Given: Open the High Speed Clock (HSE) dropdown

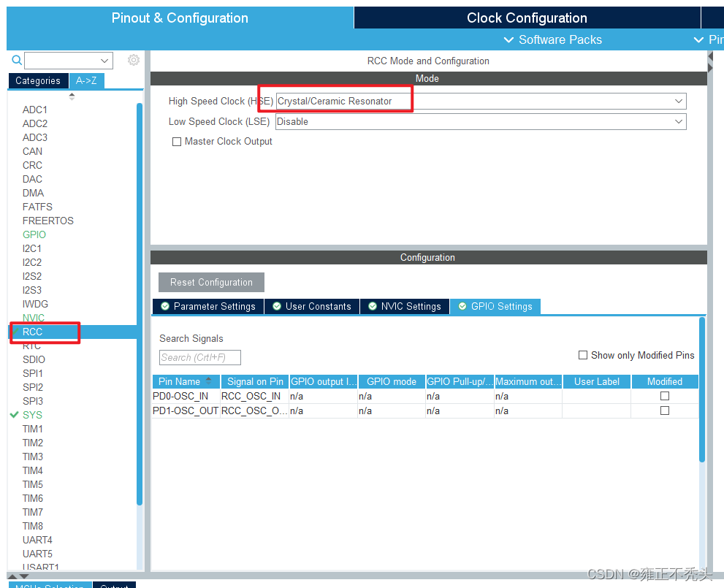Looking at the screenshot, I should 481,101.
